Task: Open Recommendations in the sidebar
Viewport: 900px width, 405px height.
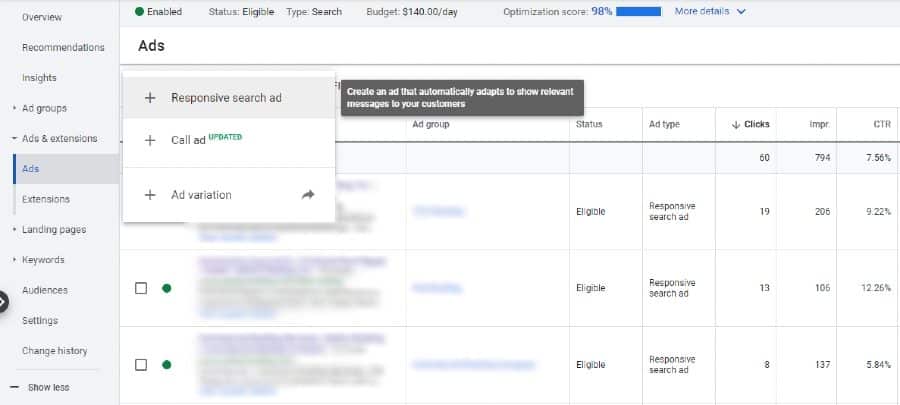Action: 63,48
